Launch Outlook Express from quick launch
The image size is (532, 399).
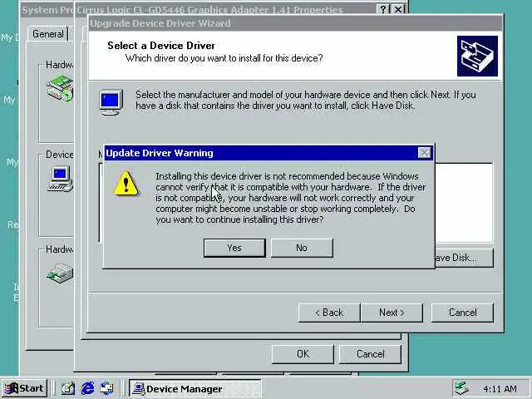(x=107, y=388)
